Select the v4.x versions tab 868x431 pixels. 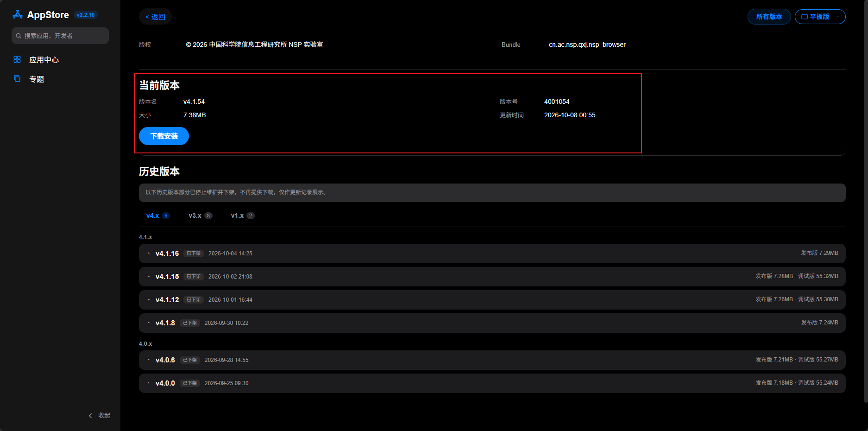(x=158, y=215)
